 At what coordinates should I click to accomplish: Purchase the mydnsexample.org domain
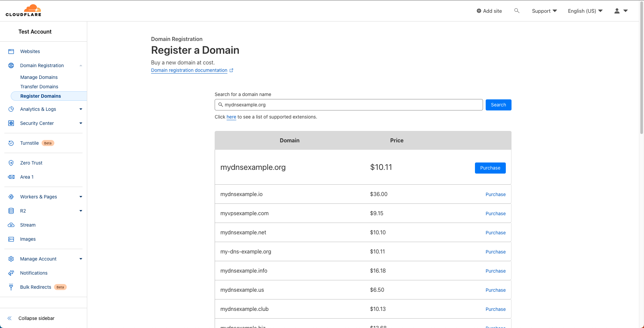(x=490, y=168)
